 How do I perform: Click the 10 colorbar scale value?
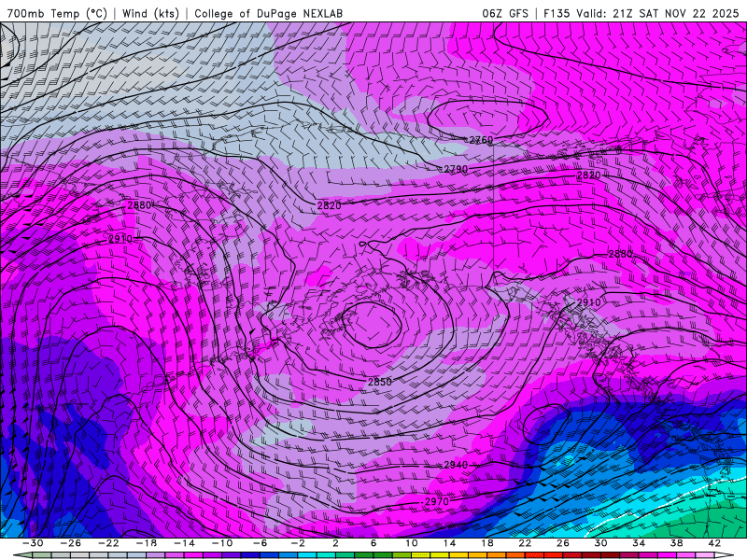click(x=412, y=543)
